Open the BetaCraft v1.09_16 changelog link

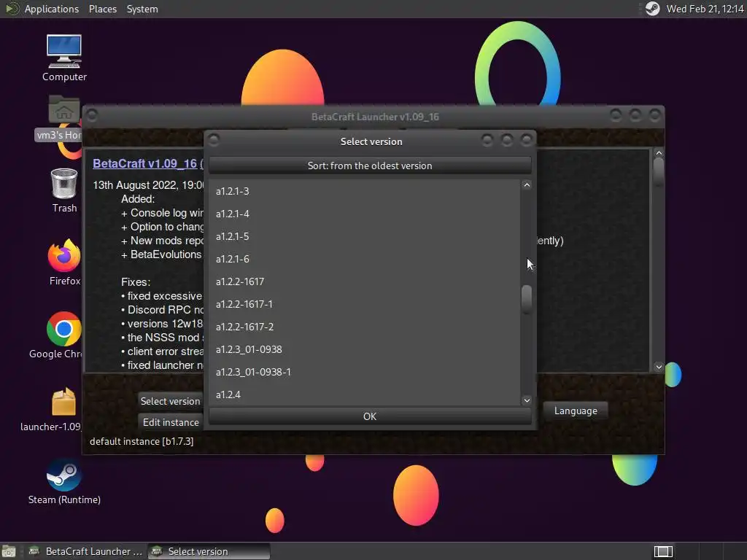point(145,163)
